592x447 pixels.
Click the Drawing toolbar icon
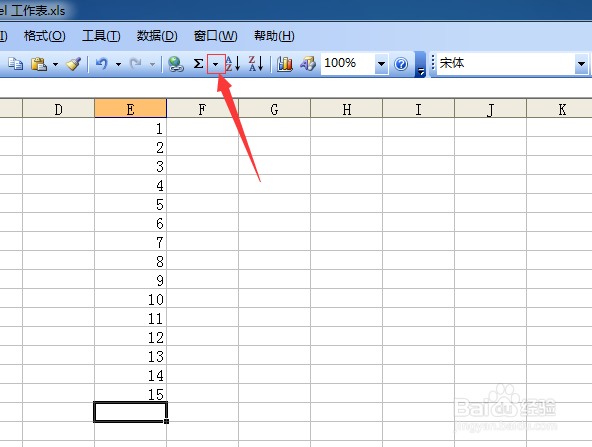click(x=308, y=64)
